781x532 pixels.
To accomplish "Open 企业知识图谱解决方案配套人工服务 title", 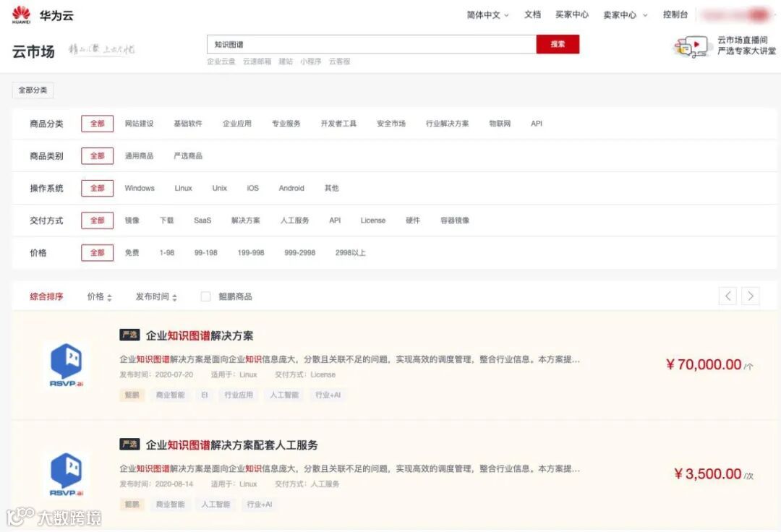I will click(231, 445).
